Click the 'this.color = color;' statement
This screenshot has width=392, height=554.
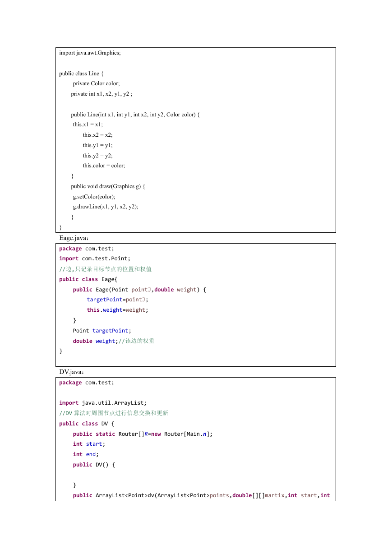pos(104,166)
